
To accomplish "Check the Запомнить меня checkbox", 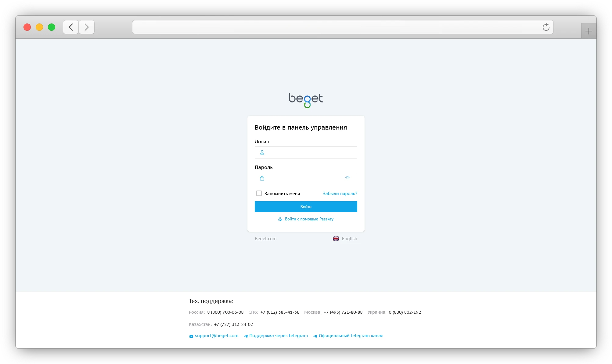I will pos(259,193).
